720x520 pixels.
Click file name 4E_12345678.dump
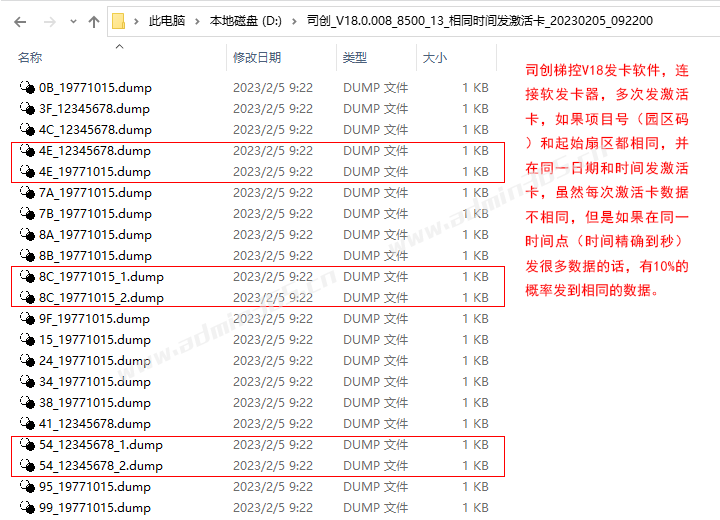tap(95, 151)
